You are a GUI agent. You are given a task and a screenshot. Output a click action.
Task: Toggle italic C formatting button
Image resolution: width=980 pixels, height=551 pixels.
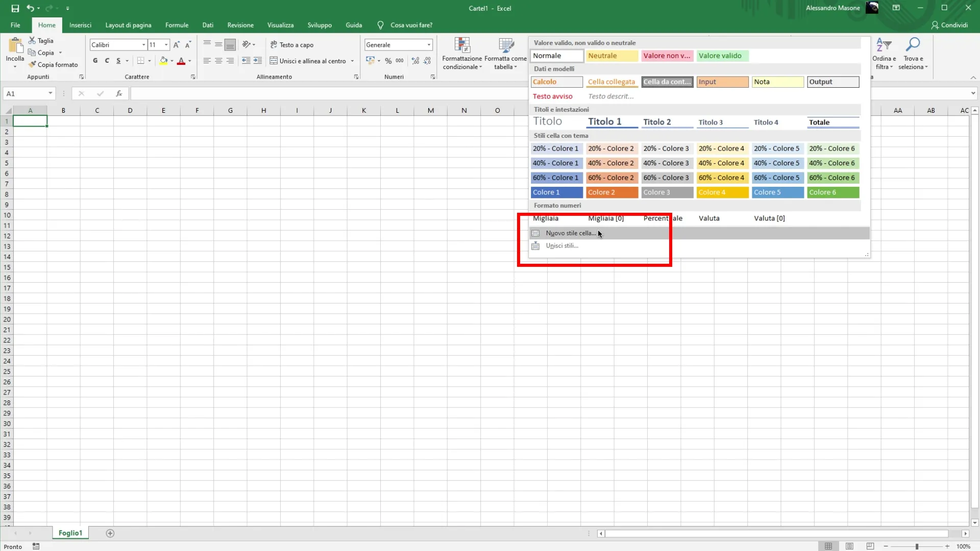pyautogui.click(x=107, y=61)
